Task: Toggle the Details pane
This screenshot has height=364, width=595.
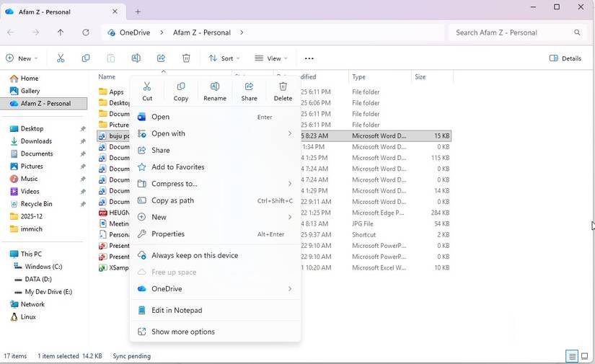Action: click(565, 58)
